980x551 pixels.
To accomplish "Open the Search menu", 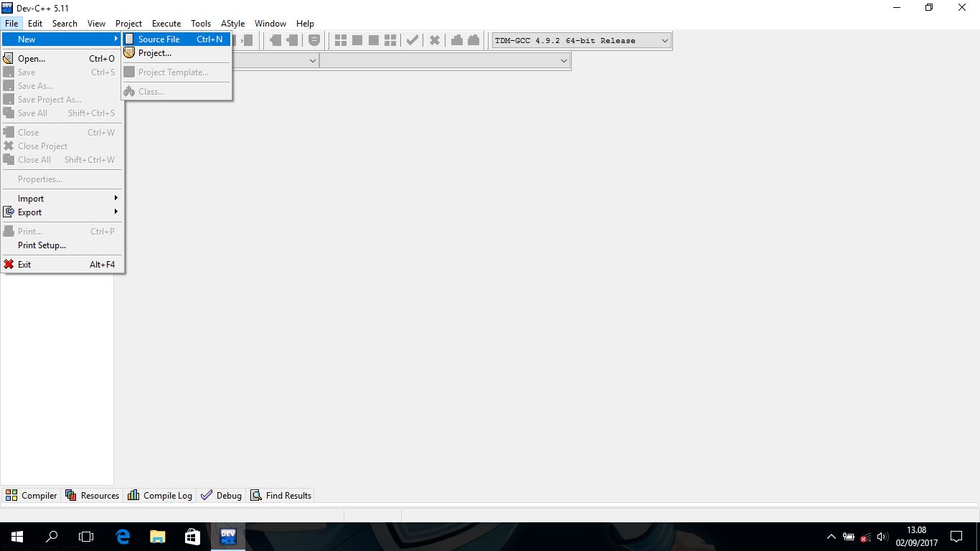I will point(65,24).
